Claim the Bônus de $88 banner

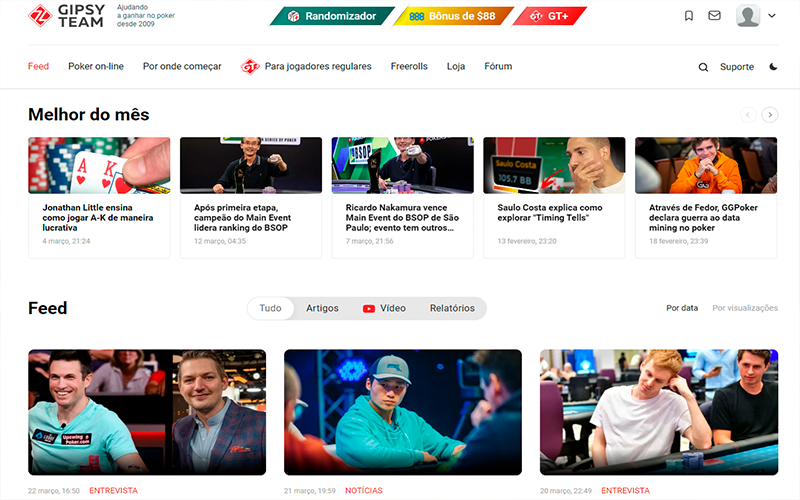(x=453, y=16)
